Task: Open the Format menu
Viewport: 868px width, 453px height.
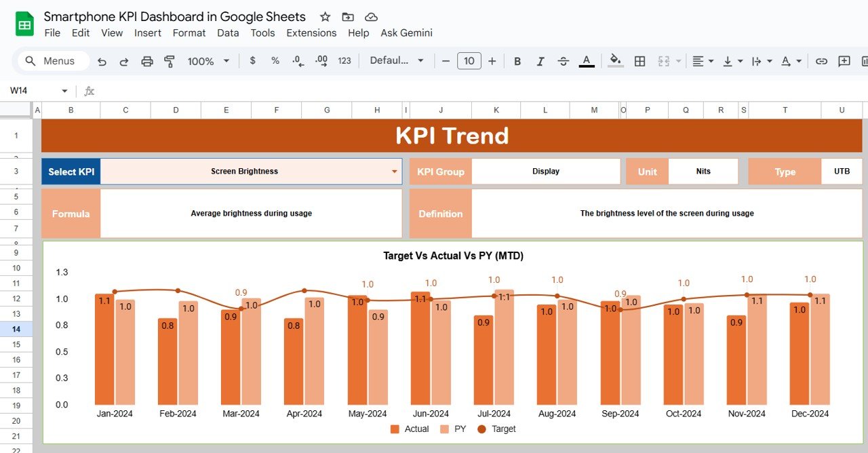Action: click(x=189, y=33)
